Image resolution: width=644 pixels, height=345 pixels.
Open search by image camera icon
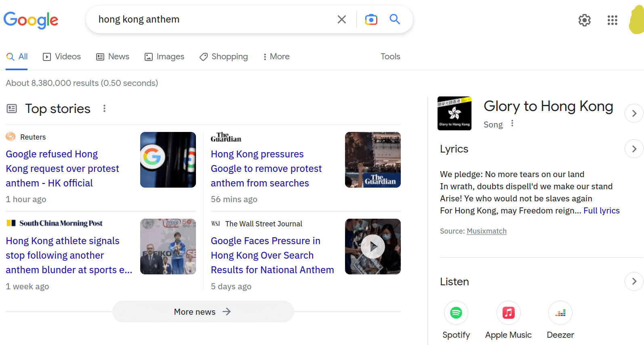(371, 19)
